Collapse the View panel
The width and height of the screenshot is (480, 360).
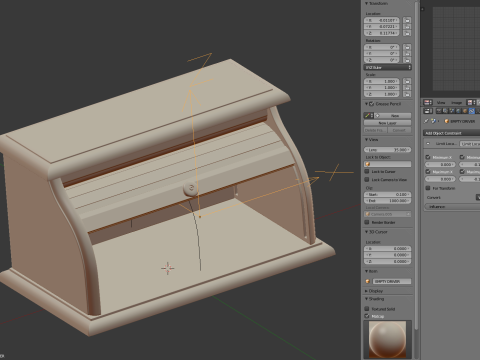[x=366, y=140]
